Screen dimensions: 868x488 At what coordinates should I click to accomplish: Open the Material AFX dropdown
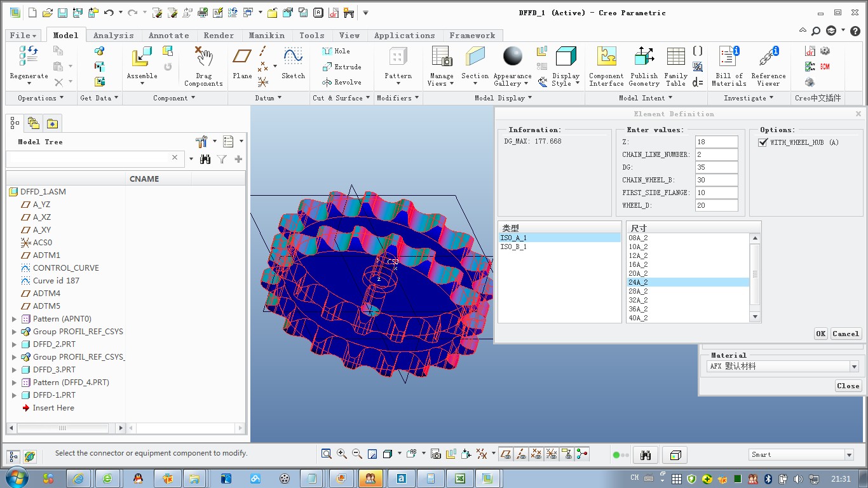[x=854, y=367]
